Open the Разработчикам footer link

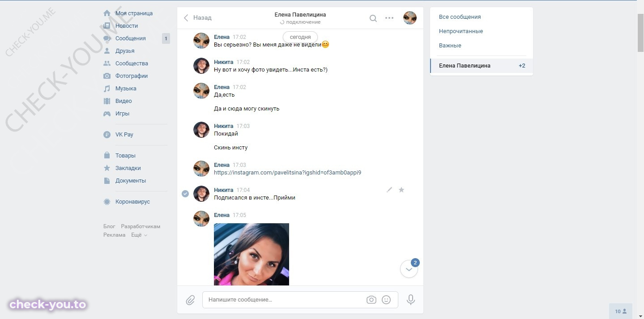(141, 226)
